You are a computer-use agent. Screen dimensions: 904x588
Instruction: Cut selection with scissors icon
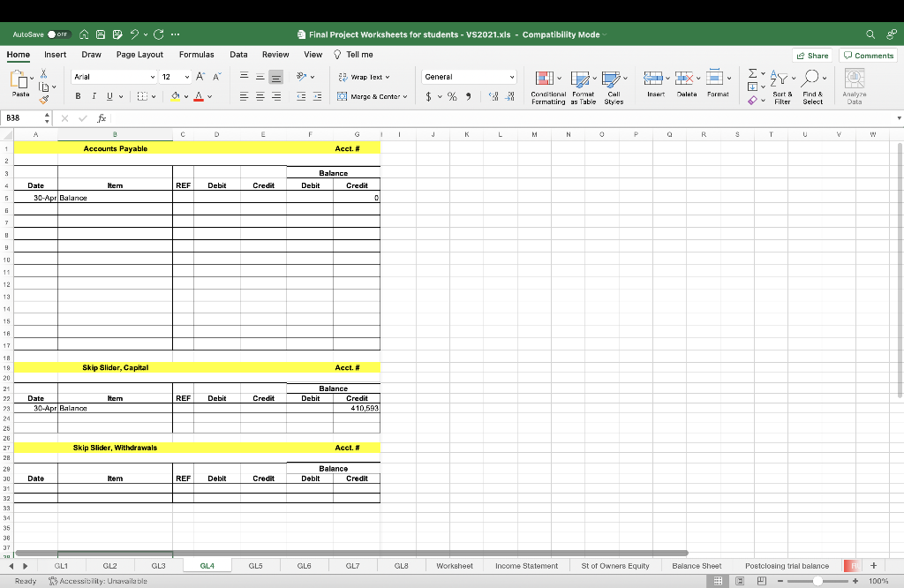(x=44, y=74)
